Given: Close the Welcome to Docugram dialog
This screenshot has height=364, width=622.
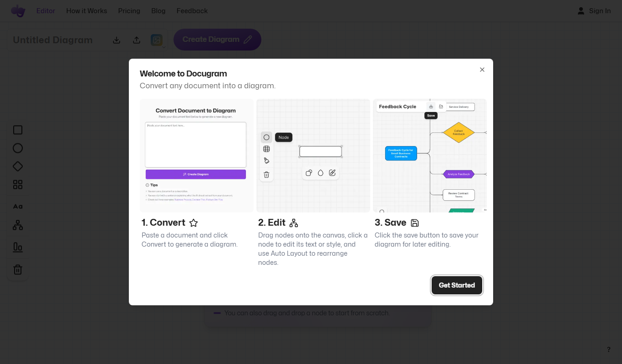Looking at the screenshot, I should 482,70.
